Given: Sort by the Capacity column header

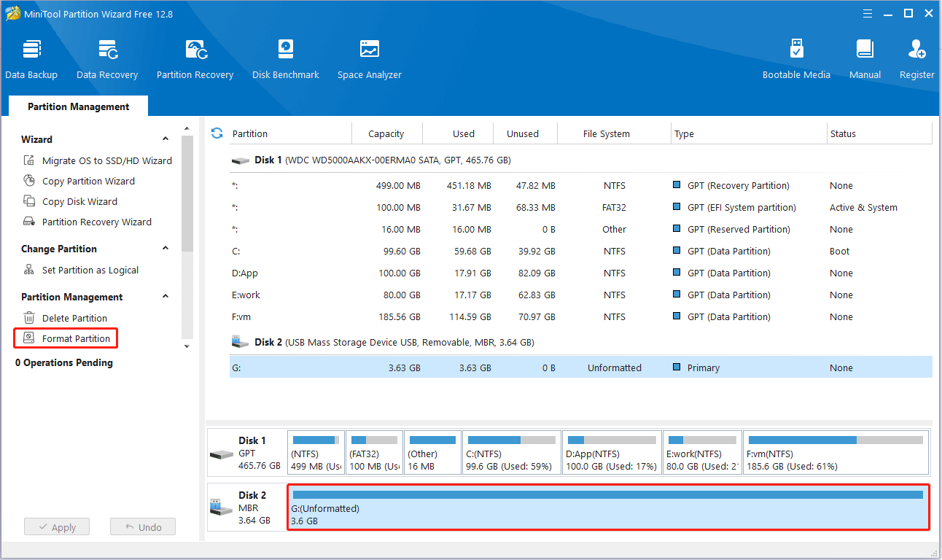Looking at the screenshot, I should point(386,133).
